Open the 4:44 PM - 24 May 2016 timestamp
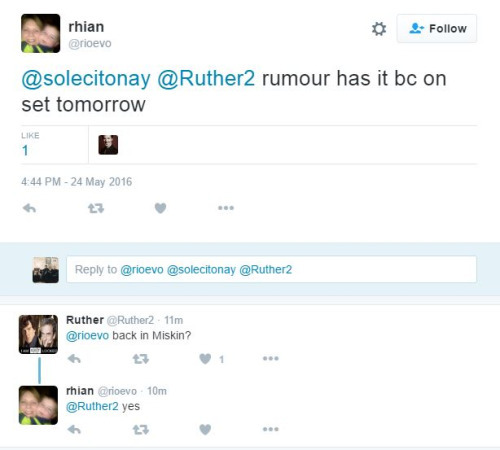500x450 pixels. click(x=77, y=182)
